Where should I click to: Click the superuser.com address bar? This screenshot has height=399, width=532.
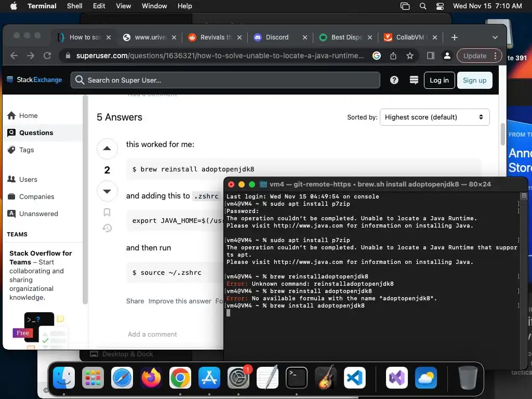point(220,56)
